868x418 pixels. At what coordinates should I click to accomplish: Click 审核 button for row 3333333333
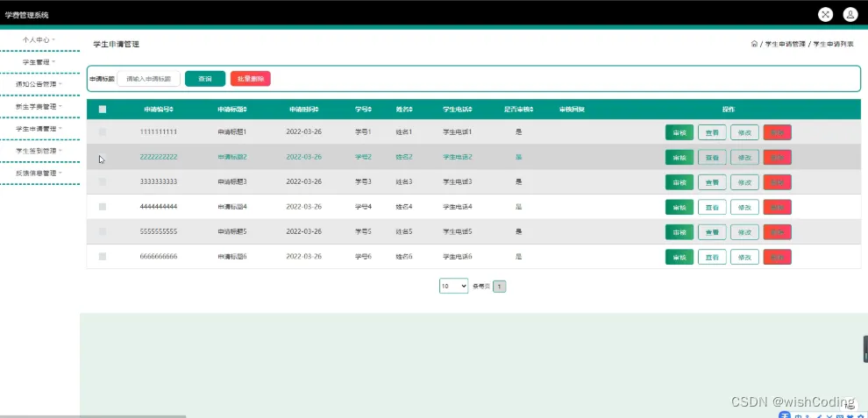(x=679, y=182)
